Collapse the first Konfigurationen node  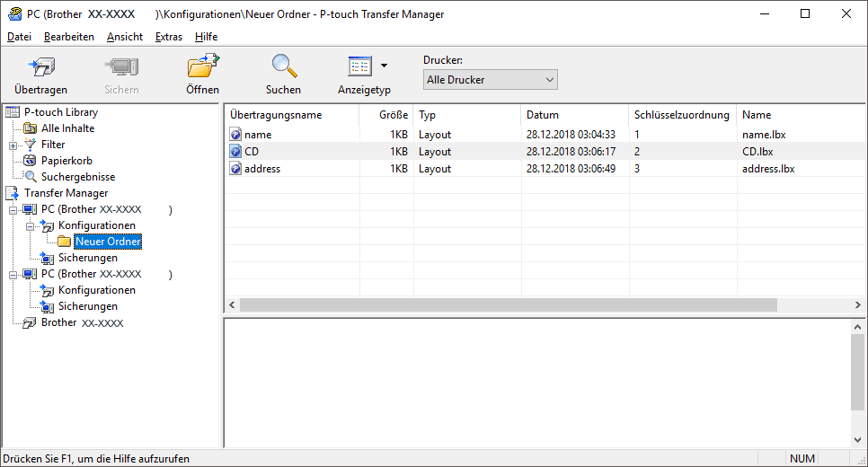tap(30, 226)
